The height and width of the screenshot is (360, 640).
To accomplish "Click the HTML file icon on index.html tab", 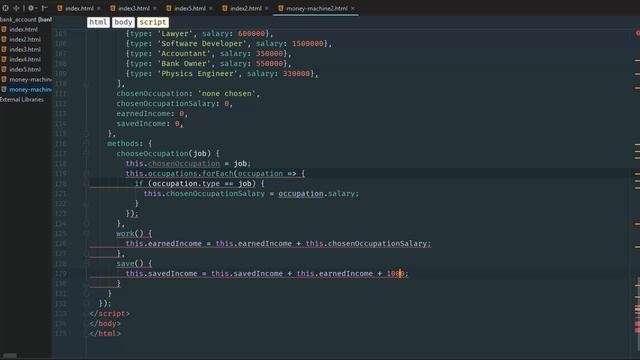I will (60, 8).
